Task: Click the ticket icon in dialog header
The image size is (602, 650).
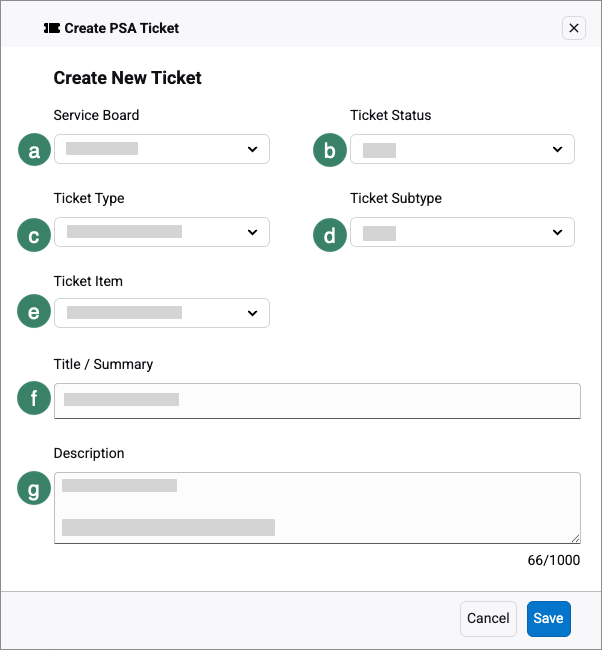Action: coord(52,28)
